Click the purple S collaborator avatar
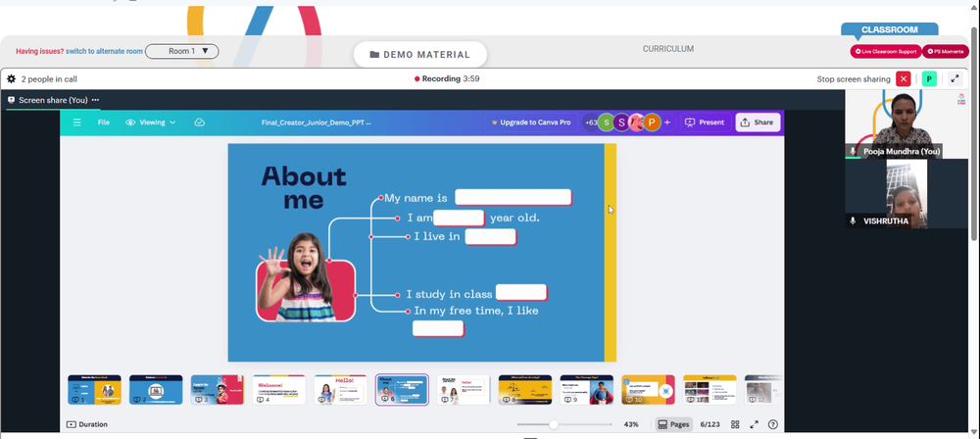Image resolution: width=980 pixels, height=439 pixels. (621, 122)
